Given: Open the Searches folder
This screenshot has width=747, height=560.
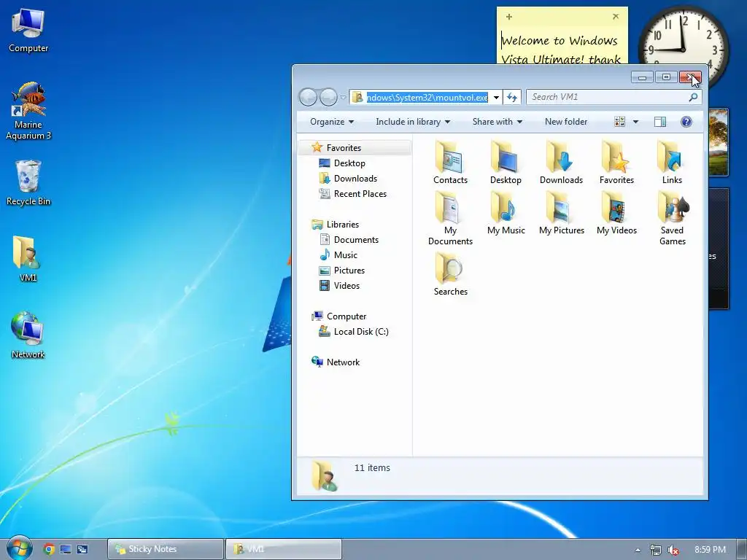Looking at the screenshot, I should [450, 274].
